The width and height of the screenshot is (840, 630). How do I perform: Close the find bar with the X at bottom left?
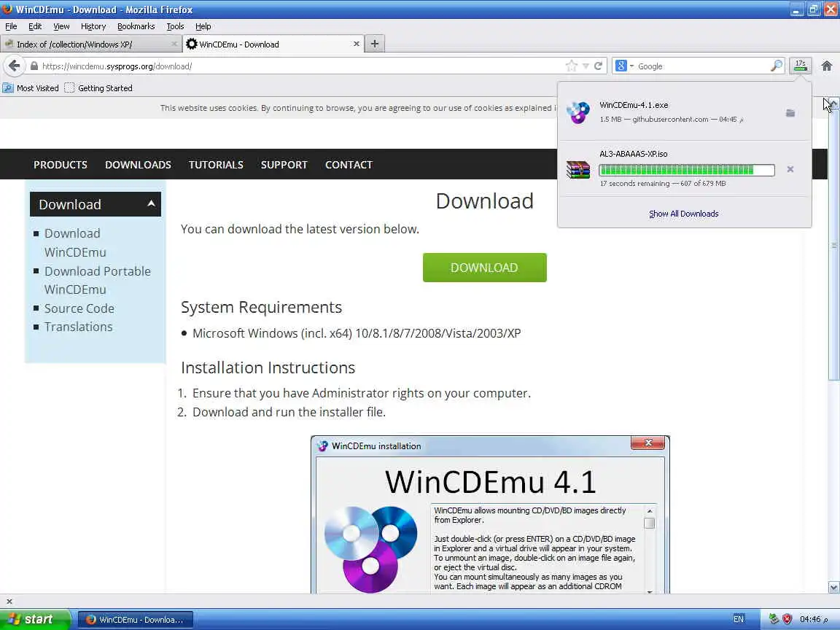tap(9, 601)
